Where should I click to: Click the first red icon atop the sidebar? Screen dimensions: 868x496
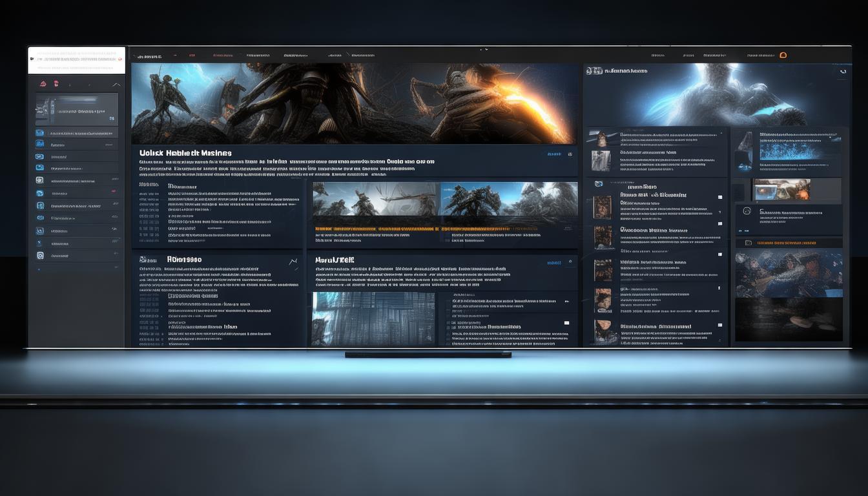point(43,83)
